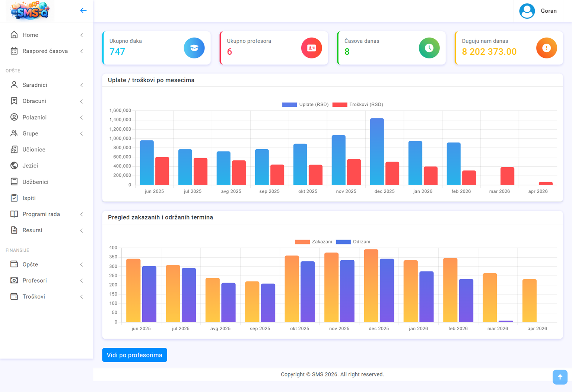Click the dec 2025 Uplate blue bar
This screenshot has width=572, height=392.
pos(377,152)
